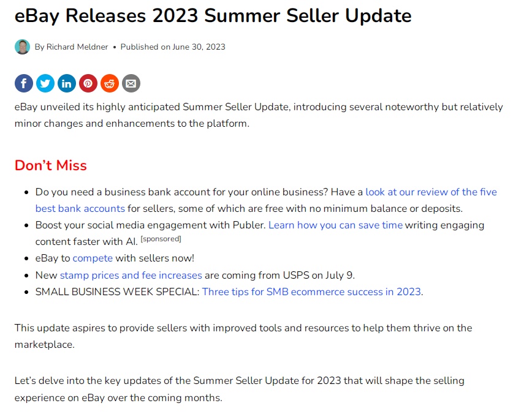Open 'Learn how you can save time' link

point(335,225)
